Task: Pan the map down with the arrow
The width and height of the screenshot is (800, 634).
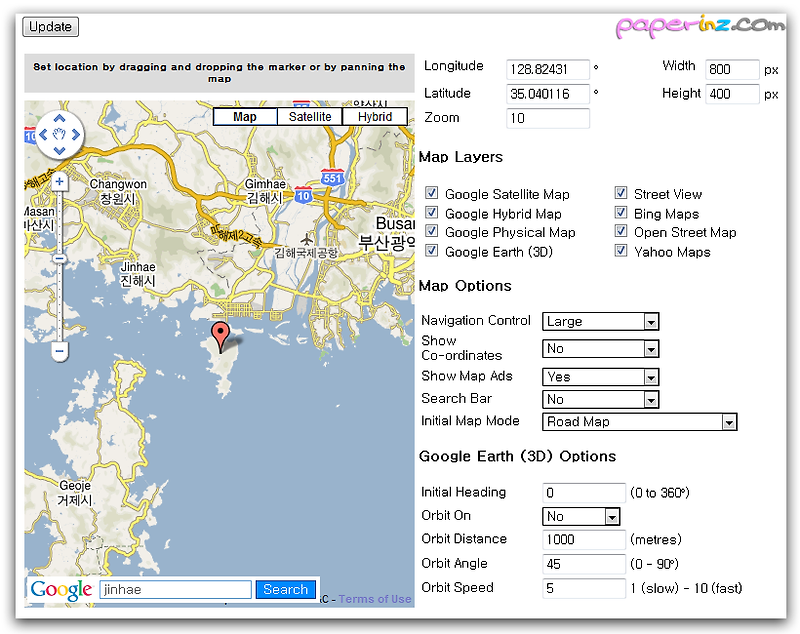Action: [x=60, y=150]
